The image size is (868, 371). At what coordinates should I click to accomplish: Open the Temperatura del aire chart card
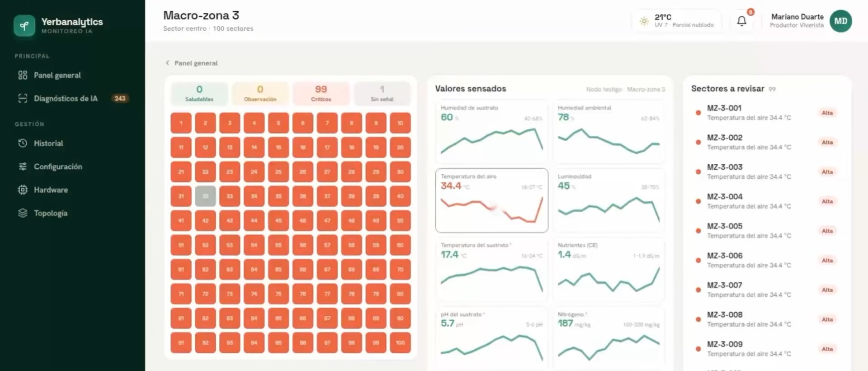tap(492, 200)
